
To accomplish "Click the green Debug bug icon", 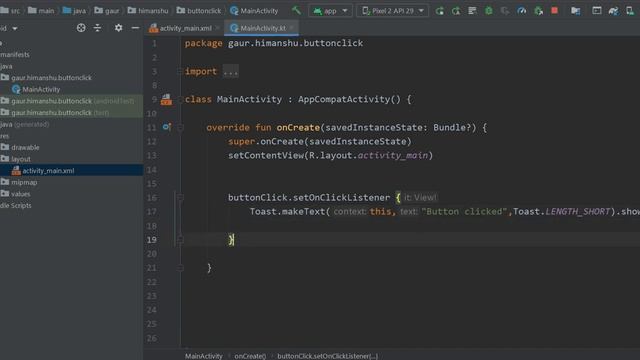I will (489, 11).
